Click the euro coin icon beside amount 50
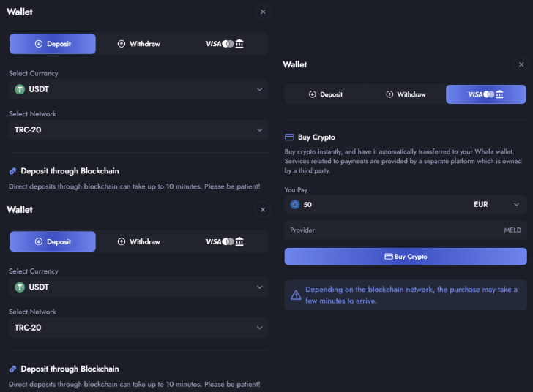This screenshot has height=392, width=533. tap(294, 205)
